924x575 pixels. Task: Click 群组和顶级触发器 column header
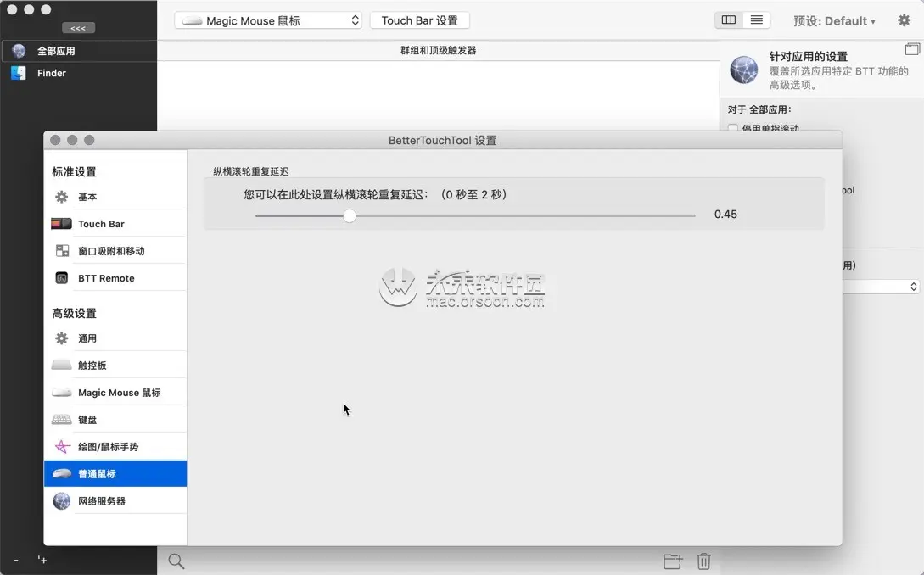(x=438, y=51)
